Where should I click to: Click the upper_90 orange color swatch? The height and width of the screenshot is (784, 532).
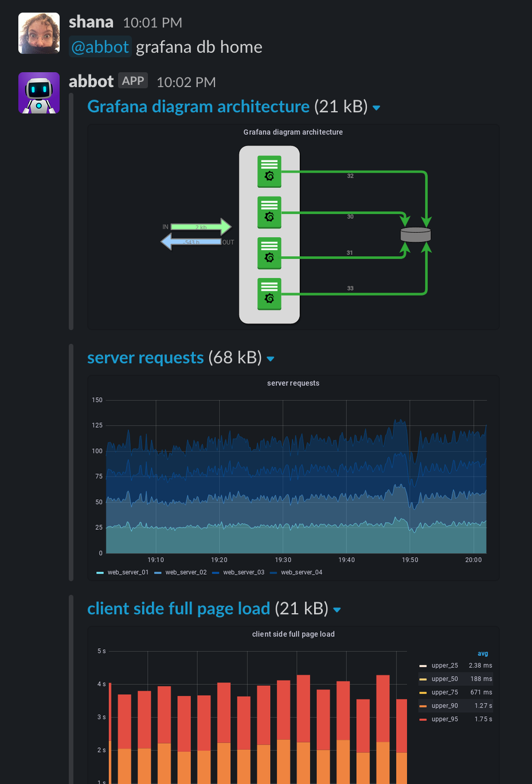click(x=424, y=705)
